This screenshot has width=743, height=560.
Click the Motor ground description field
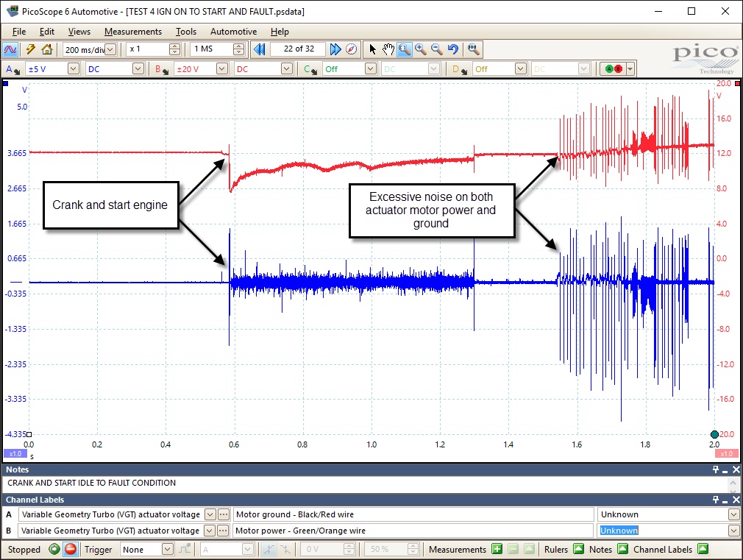point(412,514)
